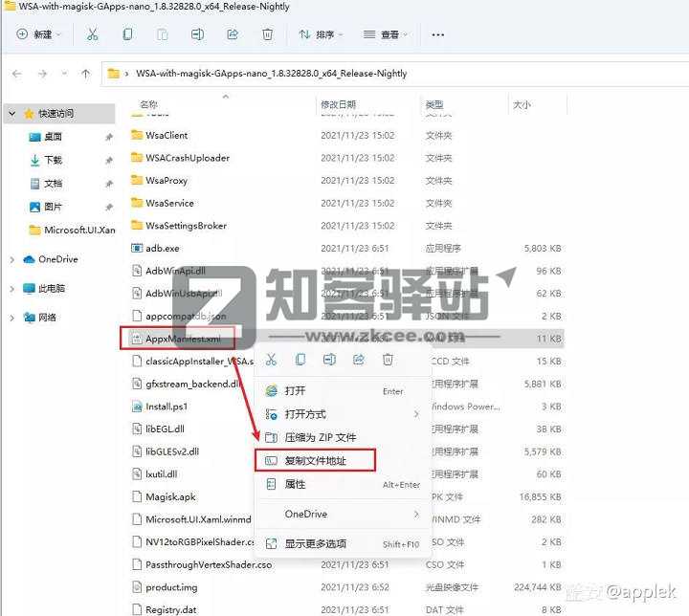The image size is (689, 616).
Task: Select the WsaProxy folder
Action: tap(167, 181)
